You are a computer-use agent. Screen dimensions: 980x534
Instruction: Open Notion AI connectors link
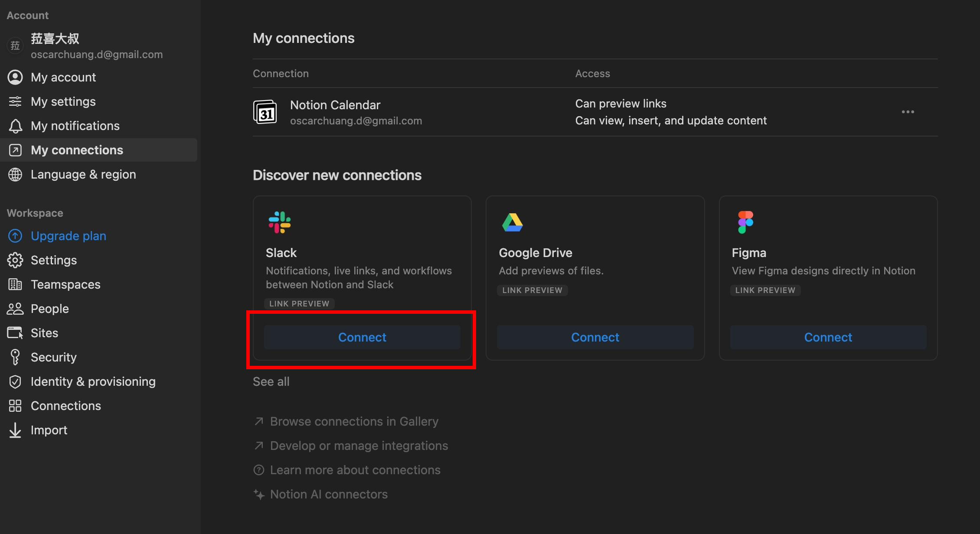point(329,494)
